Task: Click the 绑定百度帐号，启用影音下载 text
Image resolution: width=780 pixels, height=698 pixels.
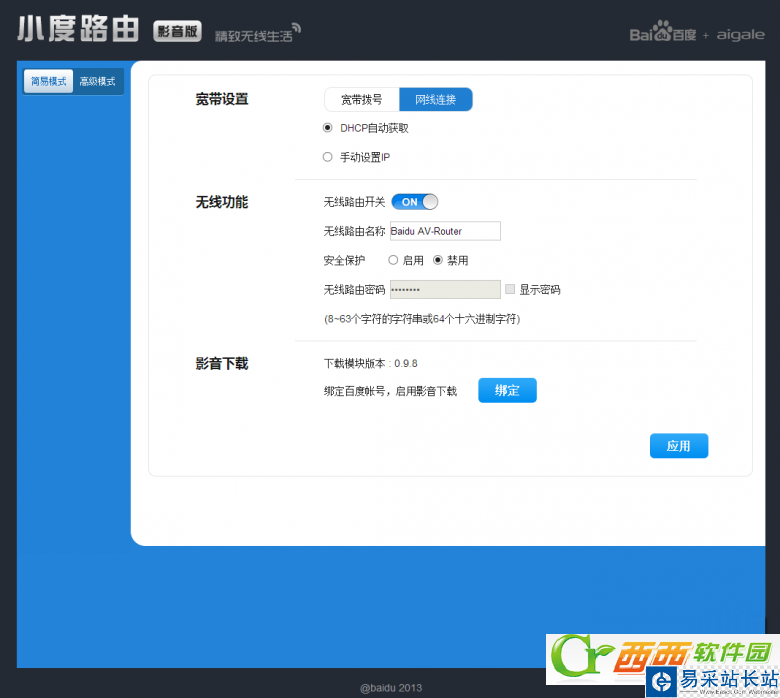Action: (390, 392)
